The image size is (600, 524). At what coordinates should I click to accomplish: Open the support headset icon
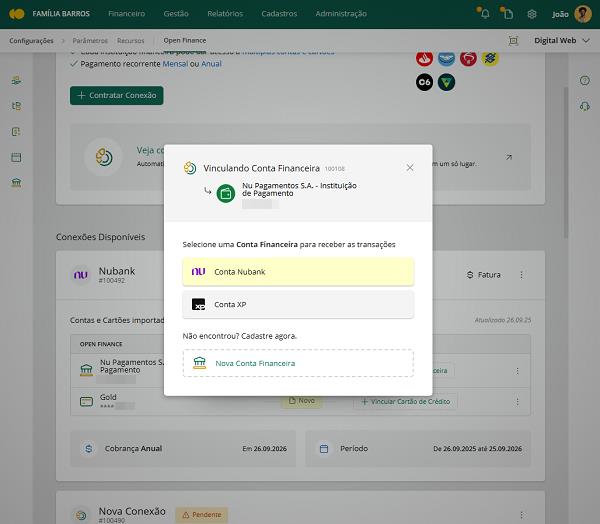[x=584, y=106]
